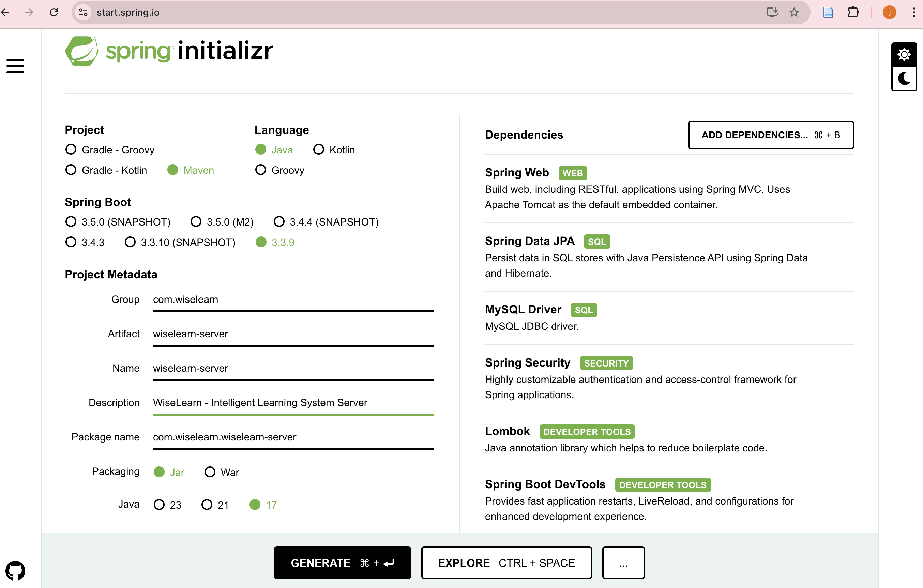Expand the more options ellipsis button

point(623,562)
